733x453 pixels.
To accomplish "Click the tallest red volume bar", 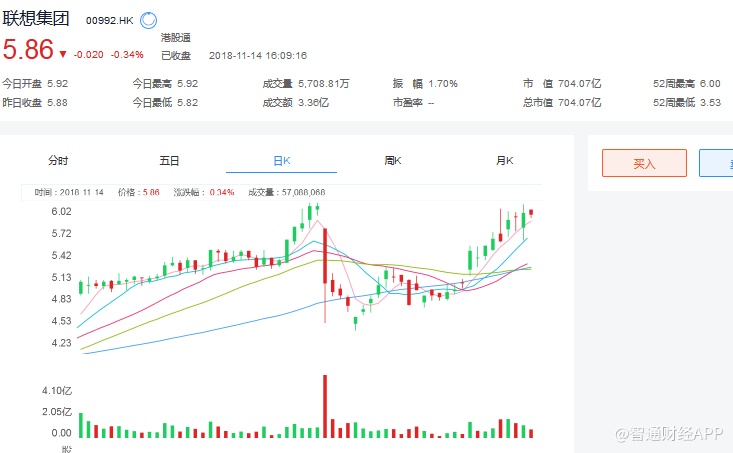I will coord(325,406).
